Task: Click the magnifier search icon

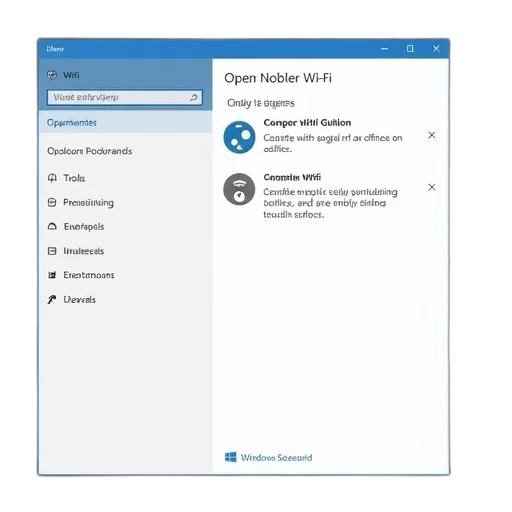Action: (194, 97)
